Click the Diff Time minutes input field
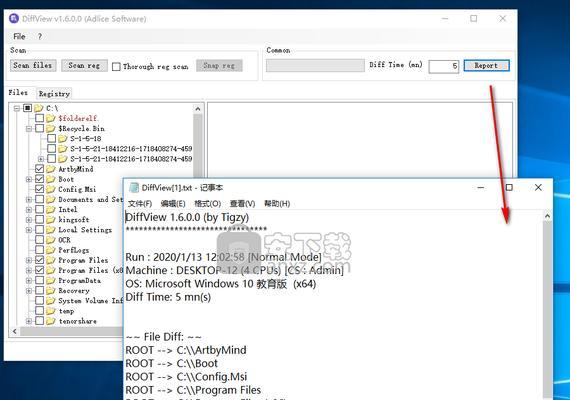Screen dimensions: 570x400 pyautogui.click(x=443, y=66)
